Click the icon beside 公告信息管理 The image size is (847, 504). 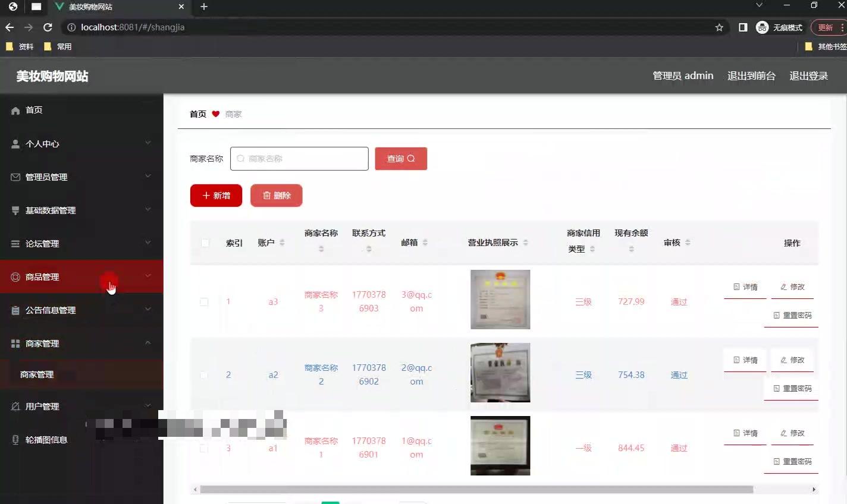coord(15,310)
